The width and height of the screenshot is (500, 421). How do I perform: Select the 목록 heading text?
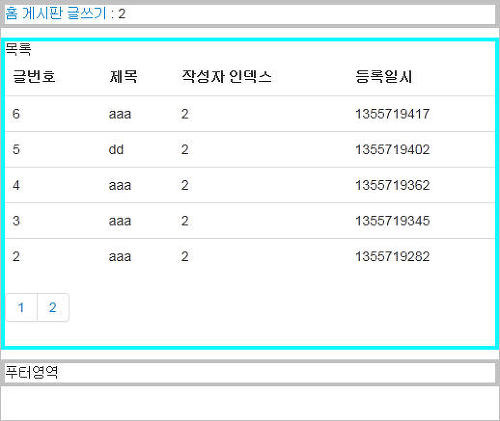pyautogui.click(x=18, y=49)
